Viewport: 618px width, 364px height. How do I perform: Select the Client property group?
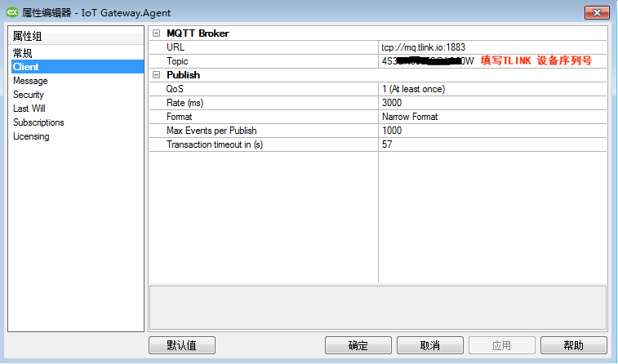[x=26, y=67]
